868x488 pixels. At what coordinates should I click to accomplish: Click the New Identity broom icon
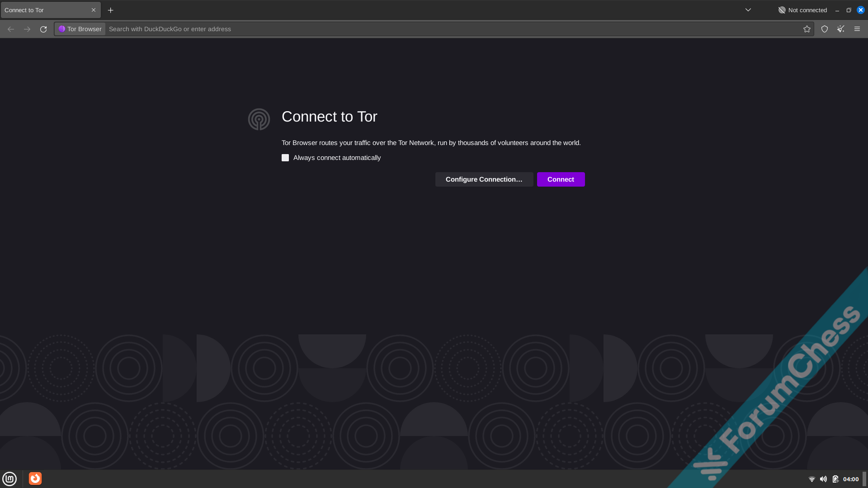coord(841,29)
